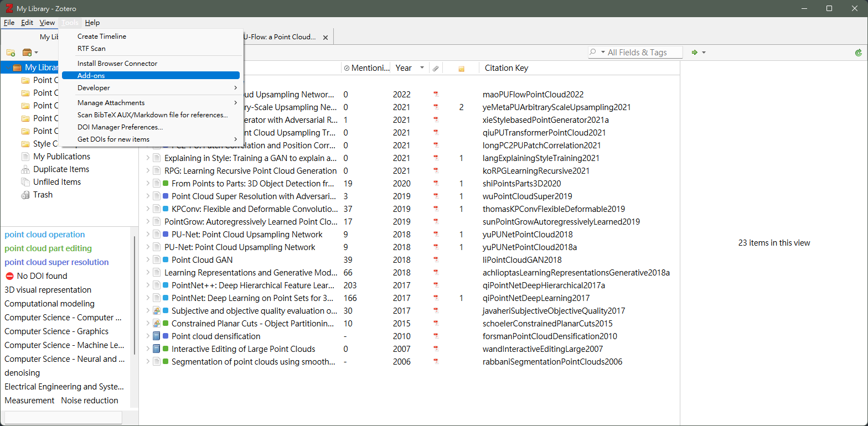Click blue color tag on PointNet++ row
Viewport: 868px width, 426px height.
point(166,285)
